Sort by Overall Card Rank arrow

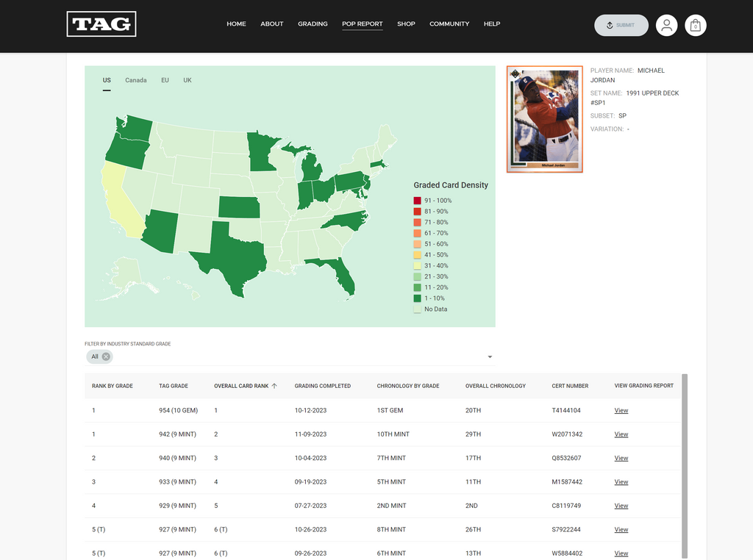[274, 386]
